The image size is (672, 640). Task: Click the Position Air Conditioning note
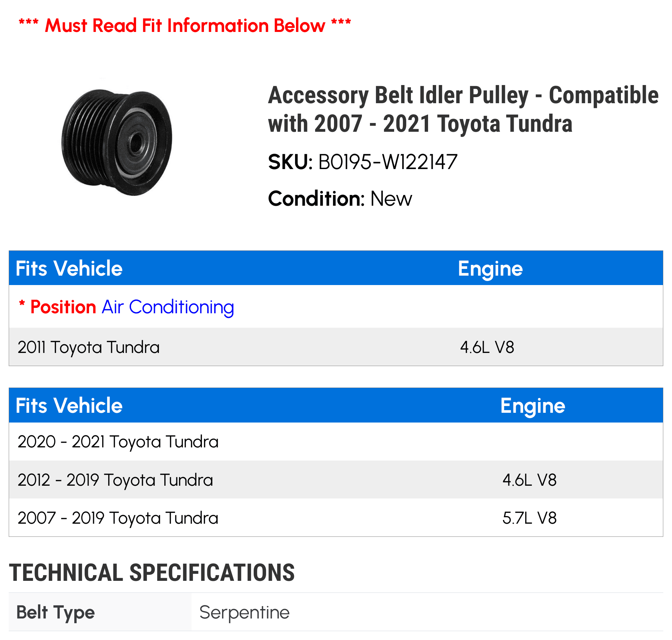click(126, 307)
